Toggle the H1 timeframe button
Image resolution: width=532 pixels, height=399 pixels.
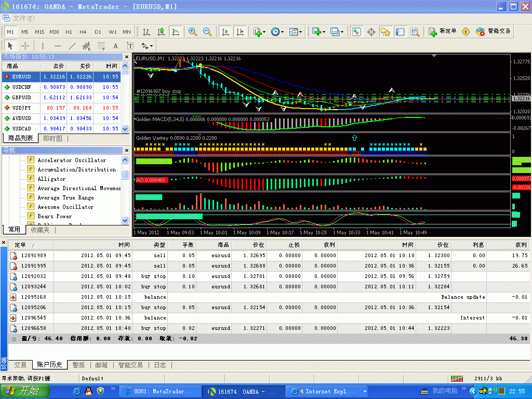click(x=69, y=32)
